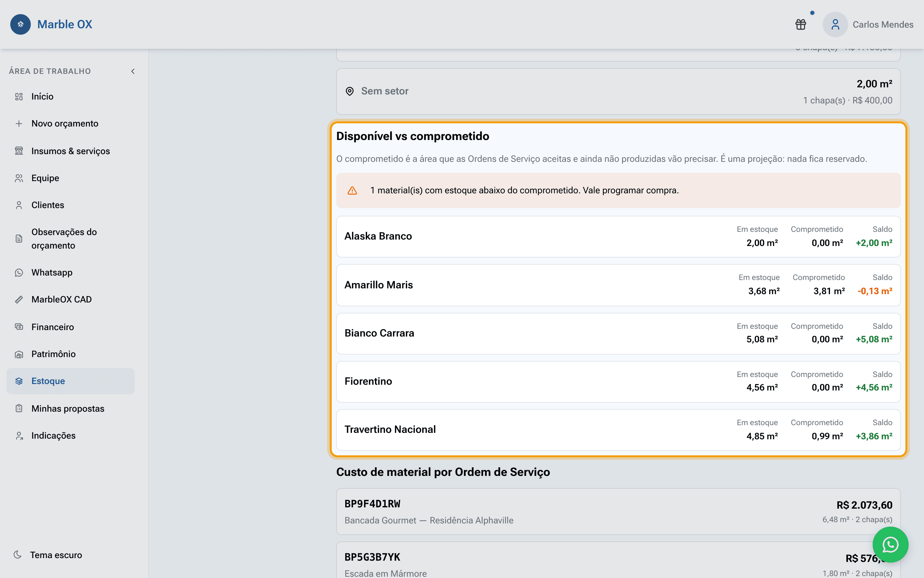Go to Início in the sidebar
This screenshot has width=924, height=578.
[71, 97]
